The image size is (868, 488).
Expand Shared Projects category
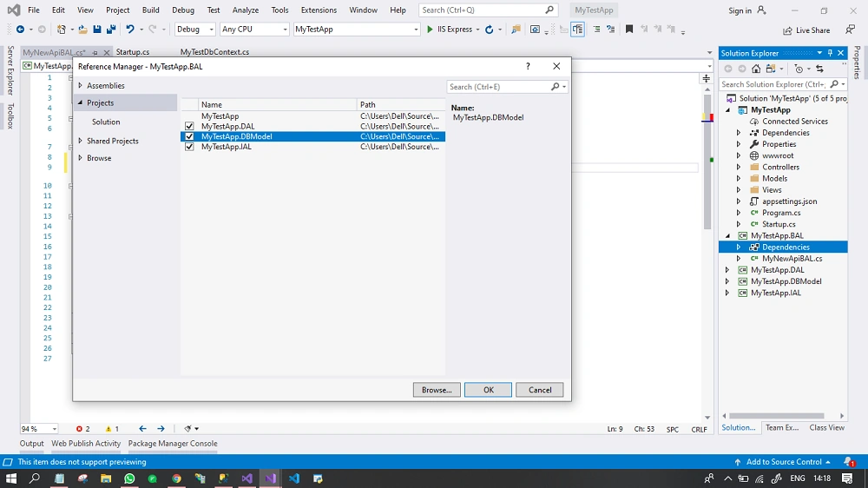80,141
